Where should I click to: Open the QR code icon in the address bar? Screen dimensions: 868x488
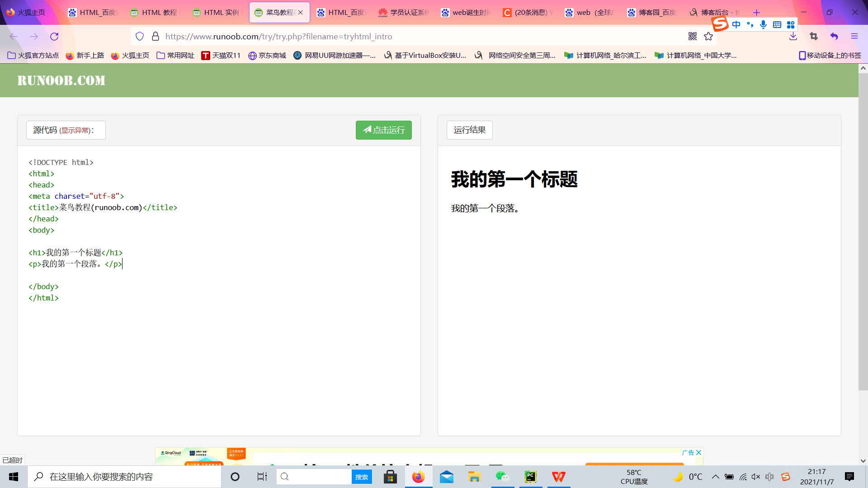[693, 37]
